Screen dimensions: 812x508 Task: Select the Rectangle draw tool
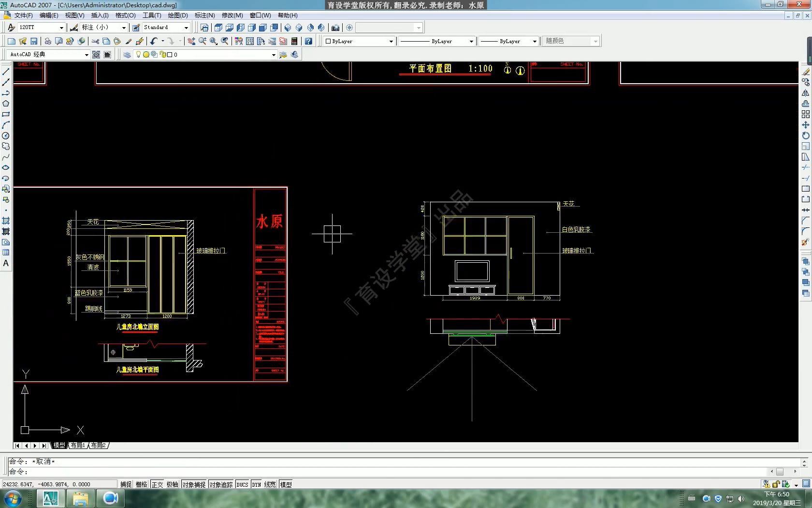pos(6,114)
